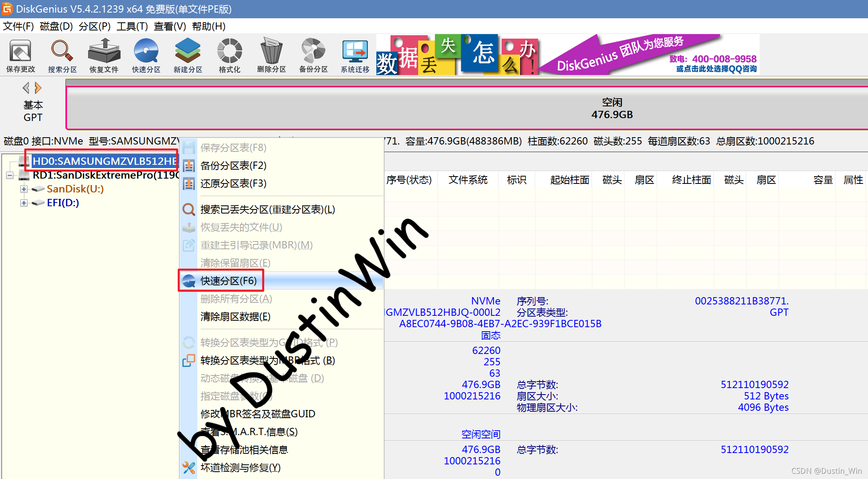The height and width of the screenshot is (479, 868).
Task: Select HD0:SAMSUNGMZVLB512HB disk in tree
Action: pos(105,161)
